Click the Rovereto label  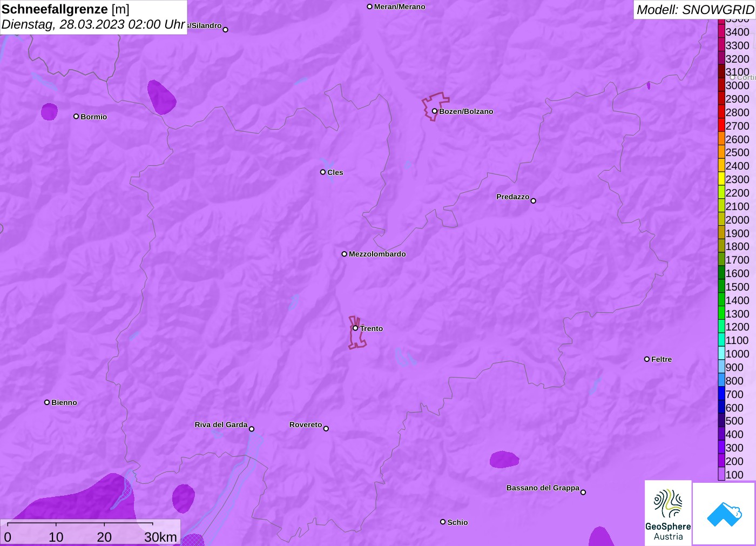click(306, 424)
